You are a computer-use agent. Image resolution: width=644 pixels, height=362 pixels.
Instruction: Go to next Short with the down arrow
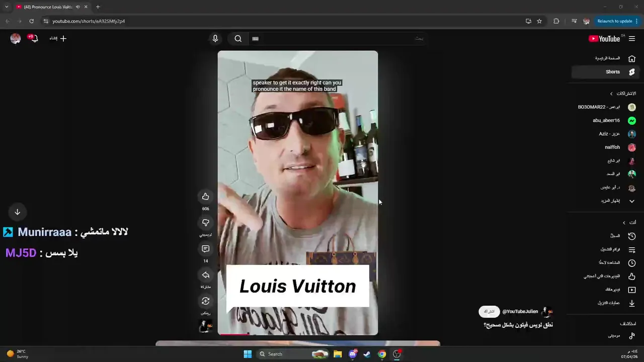pyautogui.click(x=17, y=212)
